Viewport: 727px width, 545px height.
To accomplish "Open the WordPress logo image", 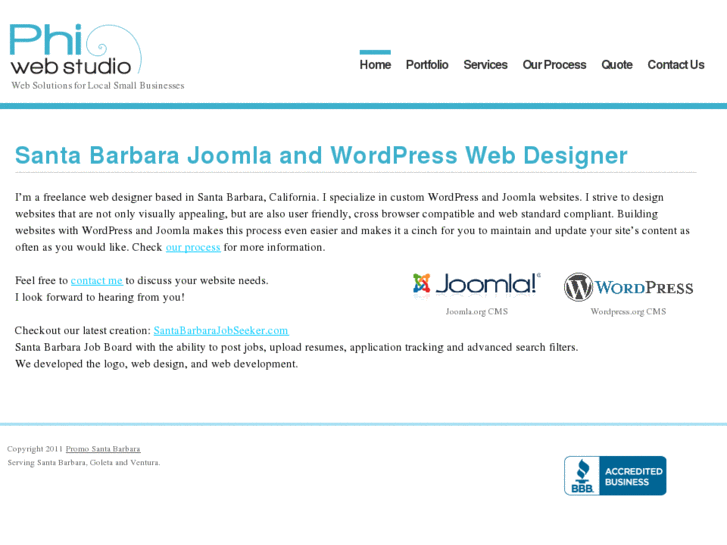I will tap(628, 287).
